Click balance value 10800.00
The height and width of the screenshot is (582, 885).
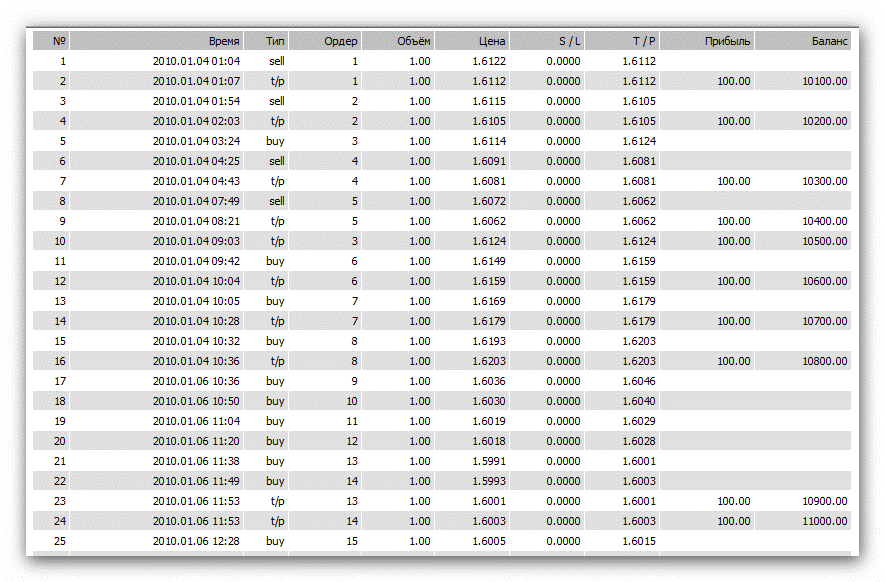[825, 361]
